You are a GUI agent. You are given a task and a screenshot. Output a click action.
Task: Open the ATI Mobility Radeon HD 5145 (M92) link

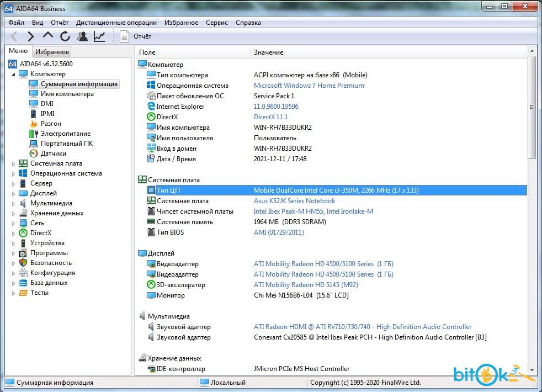point(306,285)
